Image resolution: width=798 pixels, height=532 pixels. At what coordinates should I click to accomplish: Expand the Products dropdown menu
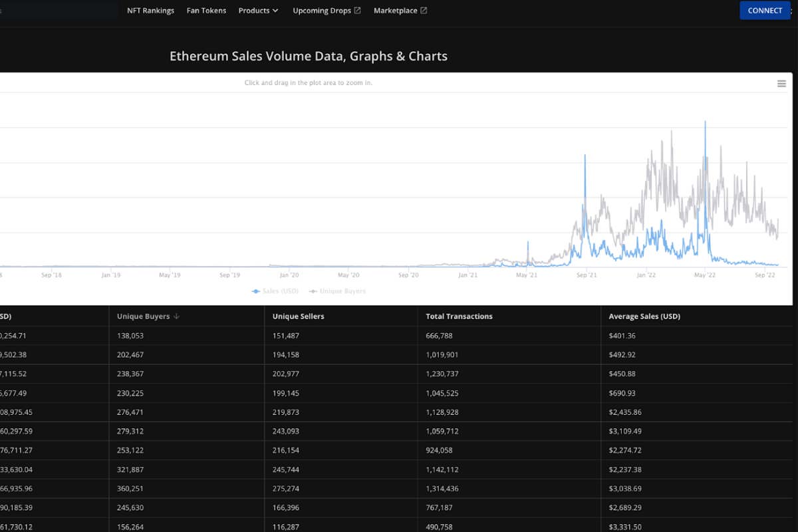click(258, 11)
